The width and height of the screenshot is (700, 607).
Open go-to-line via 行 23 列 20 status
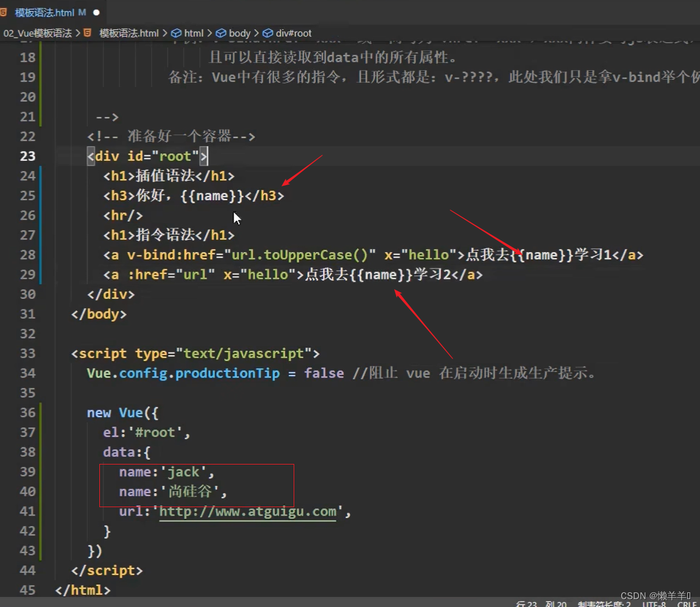[541, 603]
